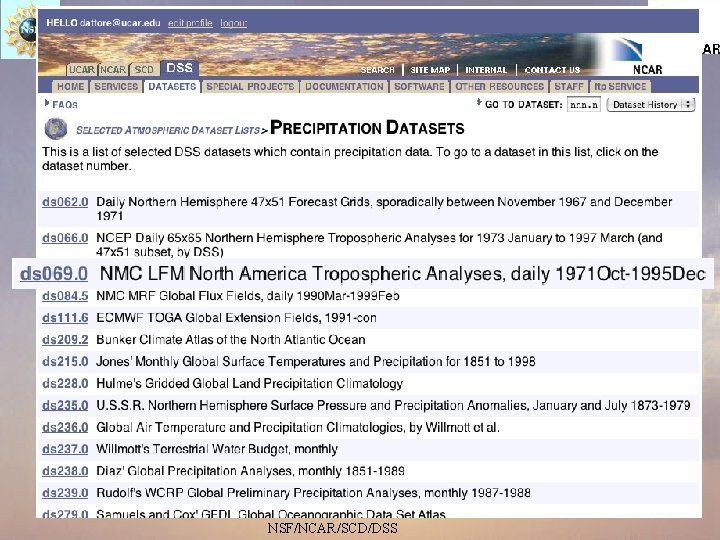Click the NCAR logo in the header
The height and width of the screenshot is (540, 720).
click(x=639, y=55)
